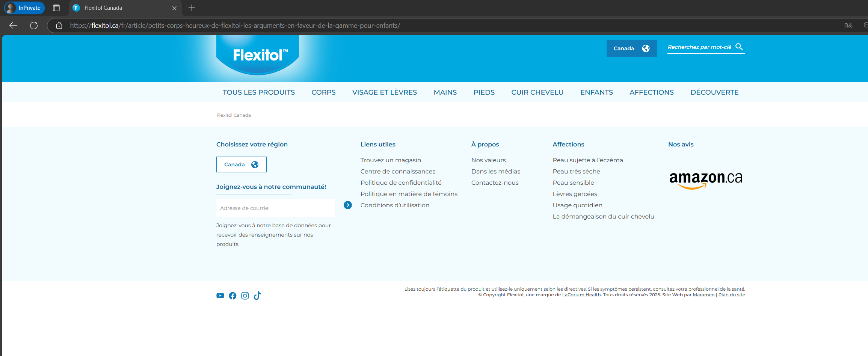
Task: Open the tab actions menu icon
Action: pyautogui.click(x=56, y=8)
